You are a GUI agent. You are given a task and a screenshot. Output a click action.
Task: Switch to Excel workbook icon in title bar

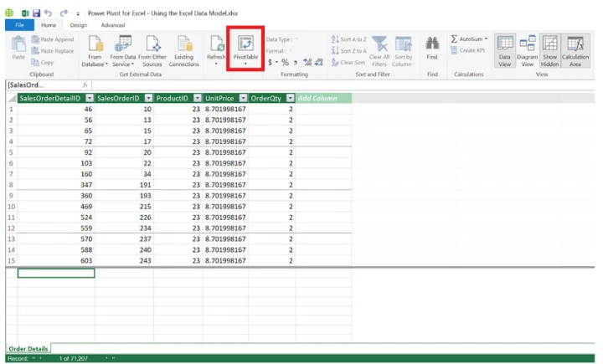[25, 13]
